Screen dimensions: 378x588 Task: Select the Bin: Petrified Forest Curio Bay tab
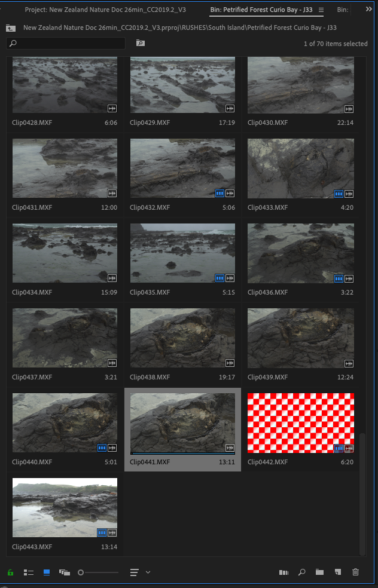point(261,10)
